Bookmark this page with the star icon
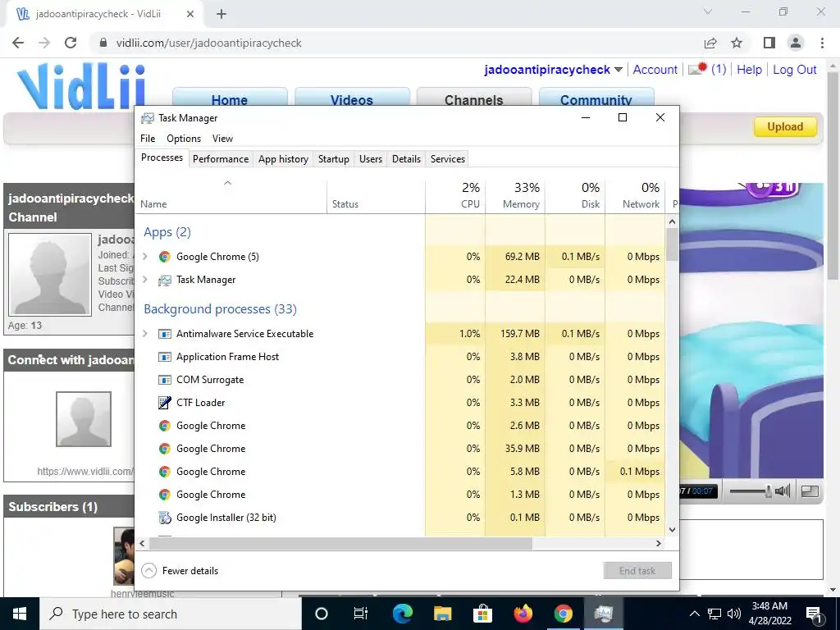Viewport: 840px width, 630px height. (737, 43)
